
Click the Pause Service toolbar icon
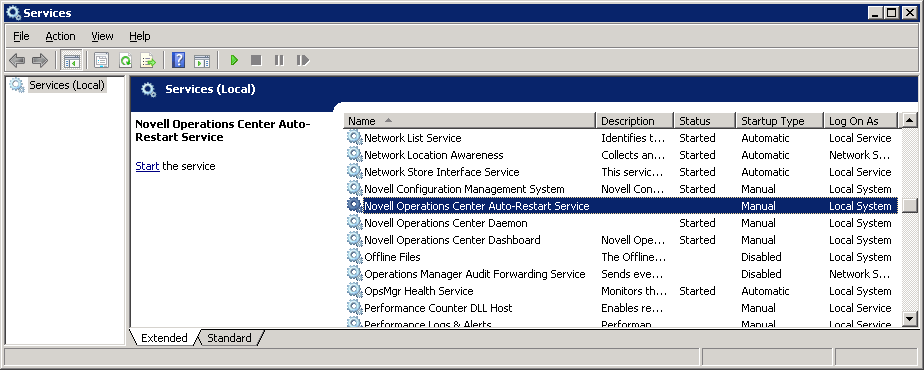click(279, 60)
